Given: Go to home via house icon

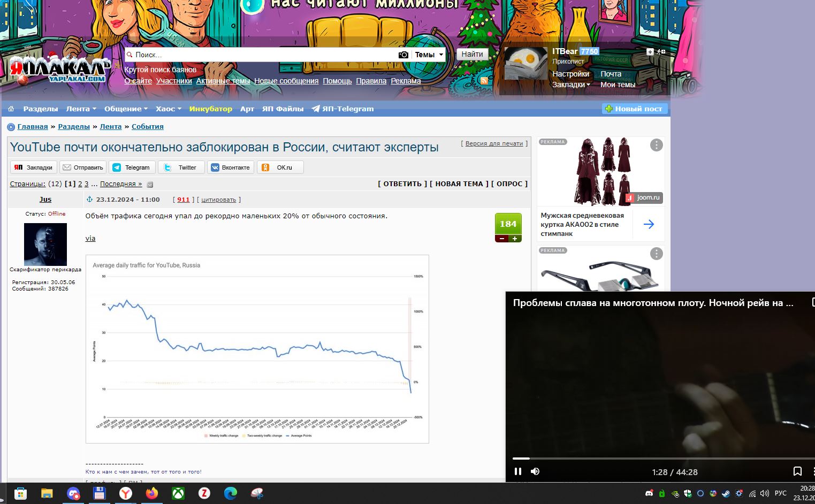Looking at the screenshot, I should coord(11,109).
